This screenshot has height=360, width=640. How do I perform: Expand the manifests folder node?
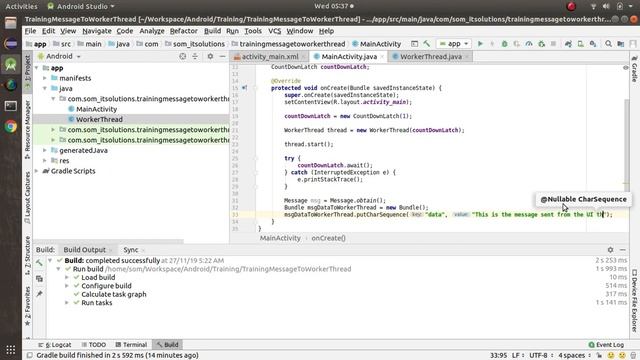45,78
